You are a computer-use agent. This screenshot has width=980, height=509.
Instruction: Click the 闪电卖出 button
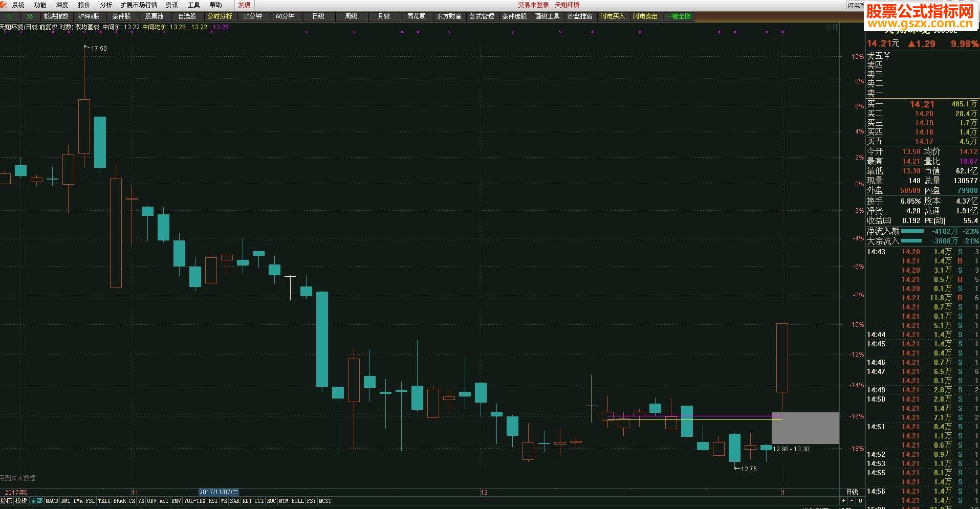coord(645,16)
